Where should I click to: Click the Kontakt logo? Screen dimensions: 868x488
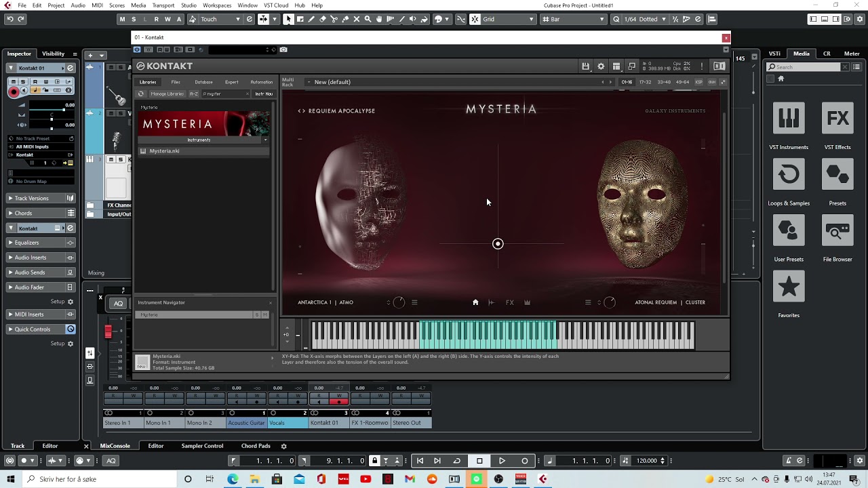click(164, 66)
